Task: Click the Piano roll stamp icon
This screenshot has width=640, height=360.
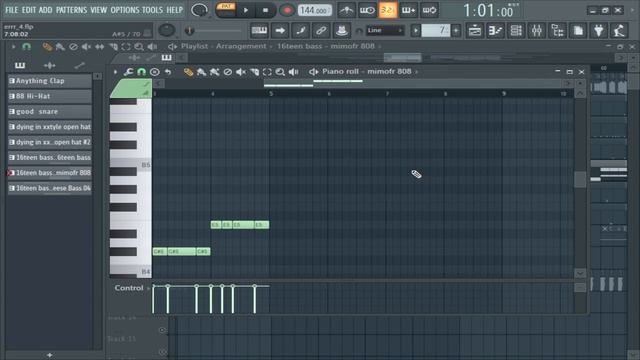Action: [x=155, y=72]
